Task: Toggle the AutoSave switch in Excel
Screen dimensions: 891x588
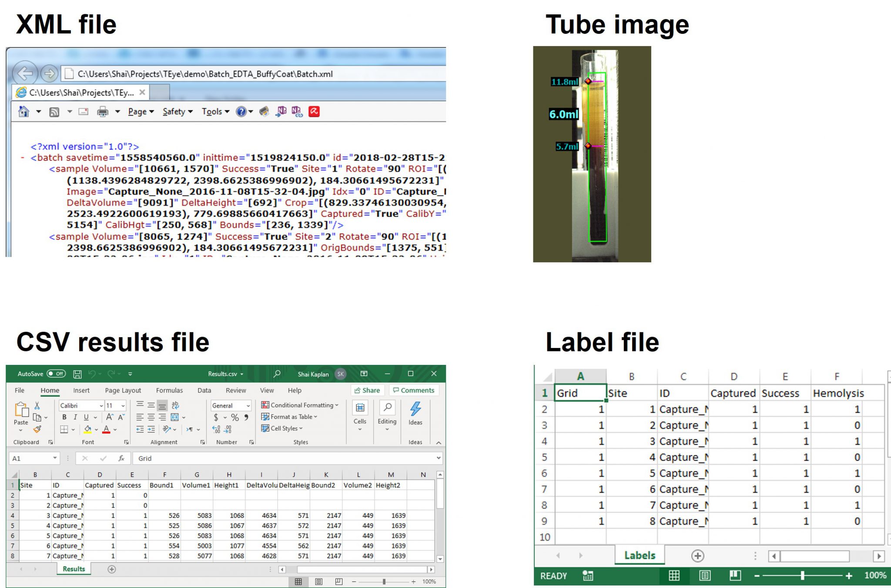Action: 56,374
